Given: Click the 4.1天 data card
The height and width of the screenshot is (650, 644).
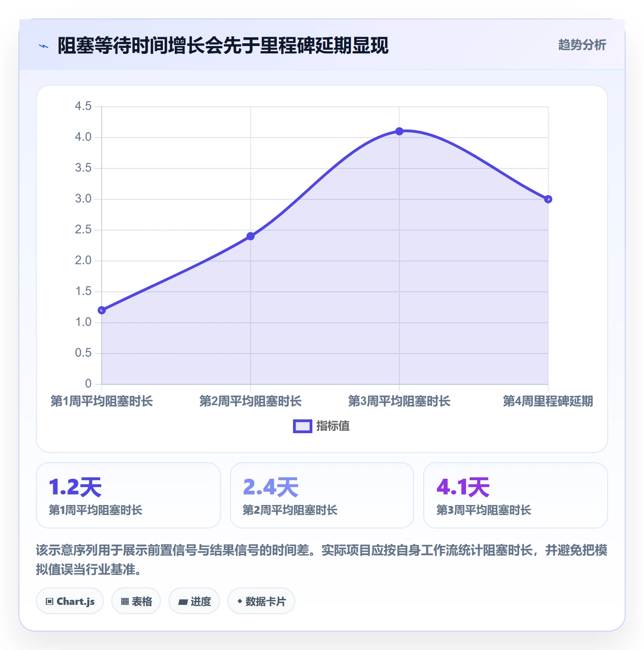Looking at the screenshot, I should point(516,495).
